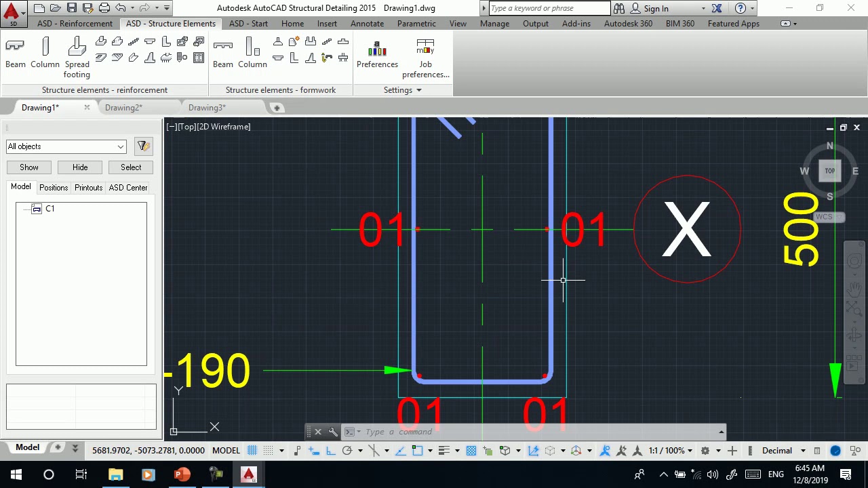Open the Home ribbon tab

click(x=292, y=23)
